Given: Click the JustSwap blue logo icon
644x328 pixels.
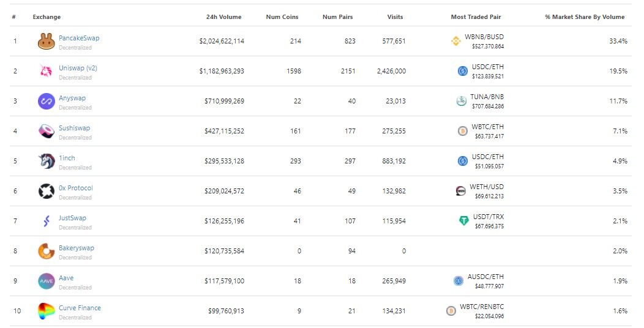Looking at the screenshot, I should tap(47, 221).
